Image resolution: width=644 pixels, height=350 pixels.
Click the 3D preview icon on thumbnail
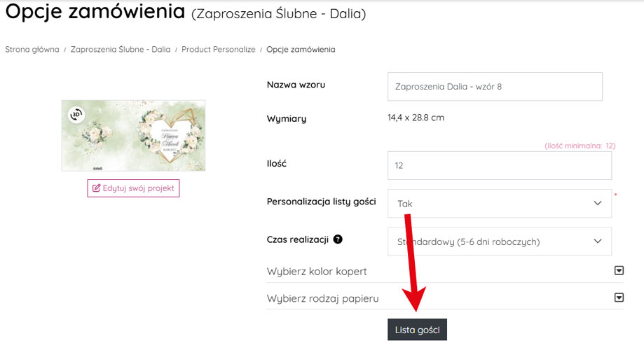(76, 115)
